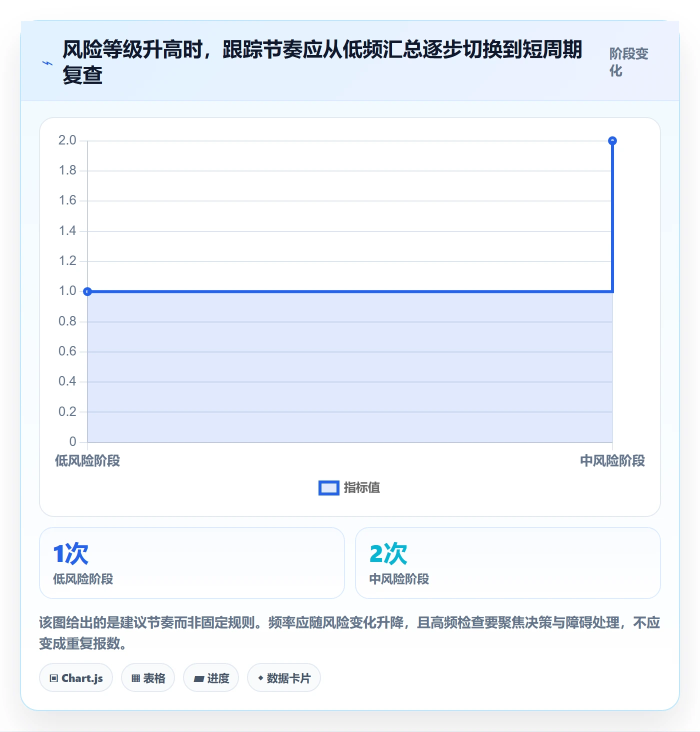Open the Chart.js tag
Viewport: 700px width, 732px height.
76,678
